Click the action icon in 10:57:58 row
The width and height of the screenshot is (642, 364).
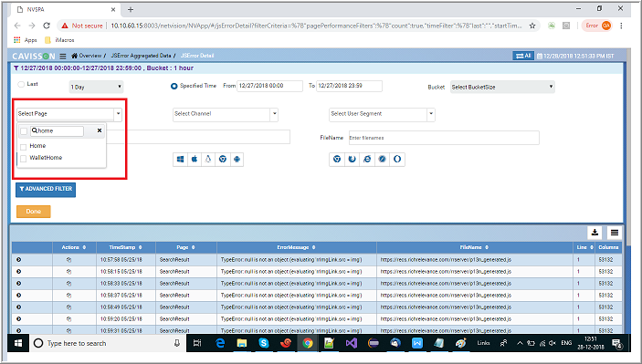(x=68, y=260)
